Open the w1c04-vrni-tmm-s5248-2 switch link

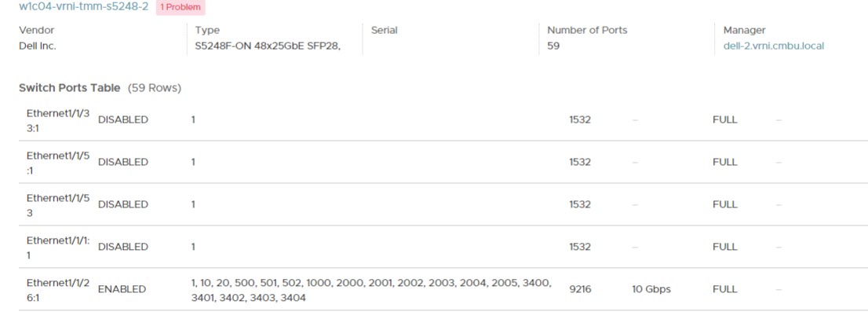(83, 6)
